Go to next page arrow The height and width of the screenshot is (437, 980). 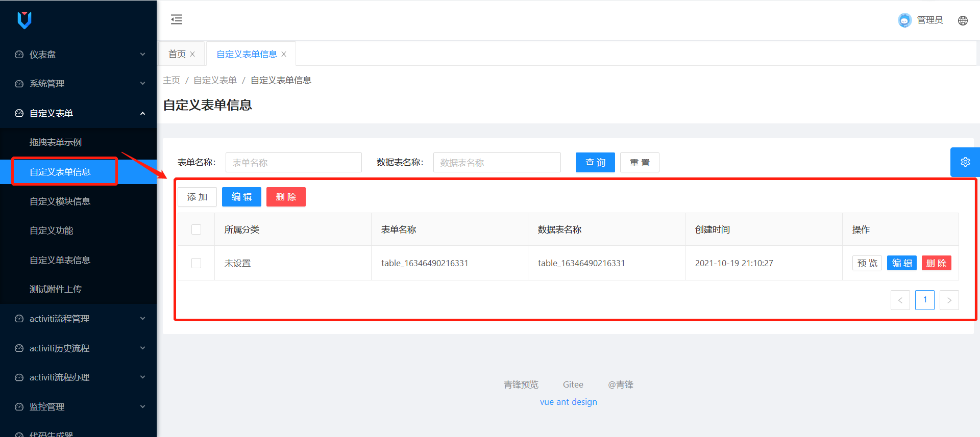point(949,300)
